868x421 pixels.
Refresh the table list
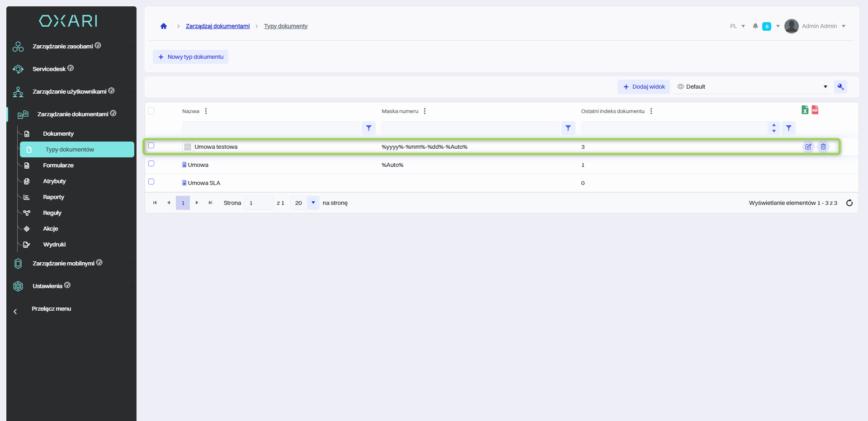pos(849,203)
